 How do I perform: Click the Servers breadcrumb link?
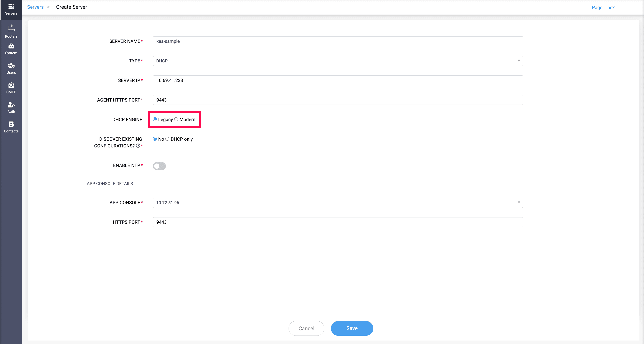coord(35,7)
